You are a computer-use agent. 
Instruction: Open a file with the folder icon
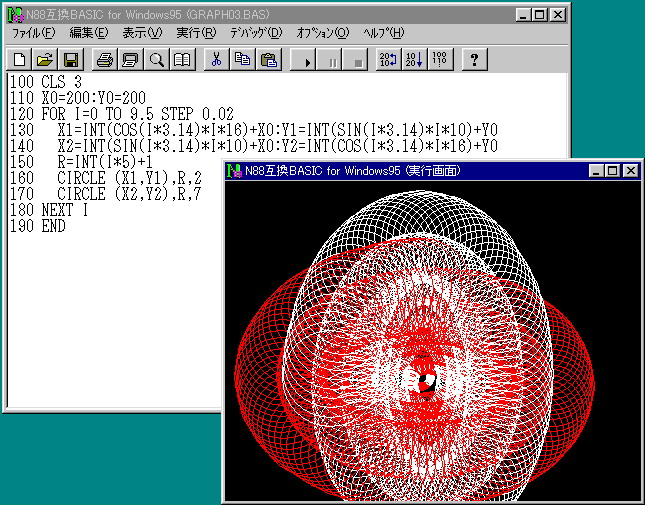click(x=45, y=60)
